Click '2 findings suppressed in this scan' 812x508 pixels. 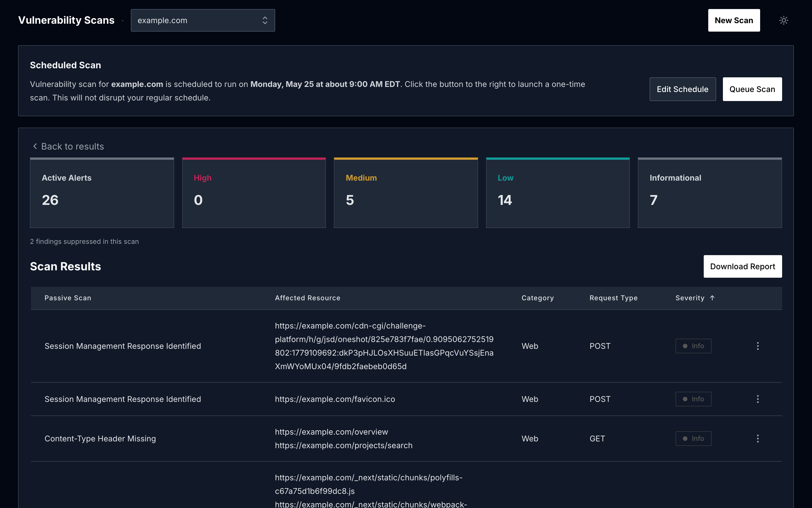point(84,242)
